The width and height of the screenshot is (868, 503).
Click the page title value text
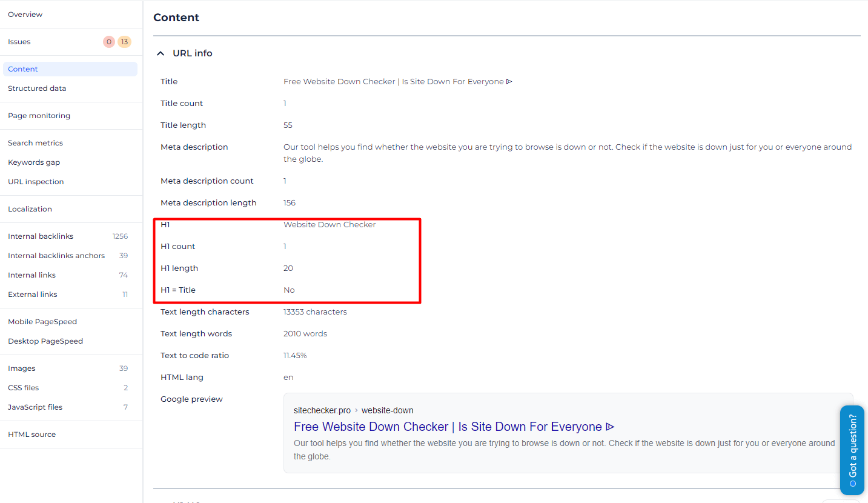[x=398, y=82]
